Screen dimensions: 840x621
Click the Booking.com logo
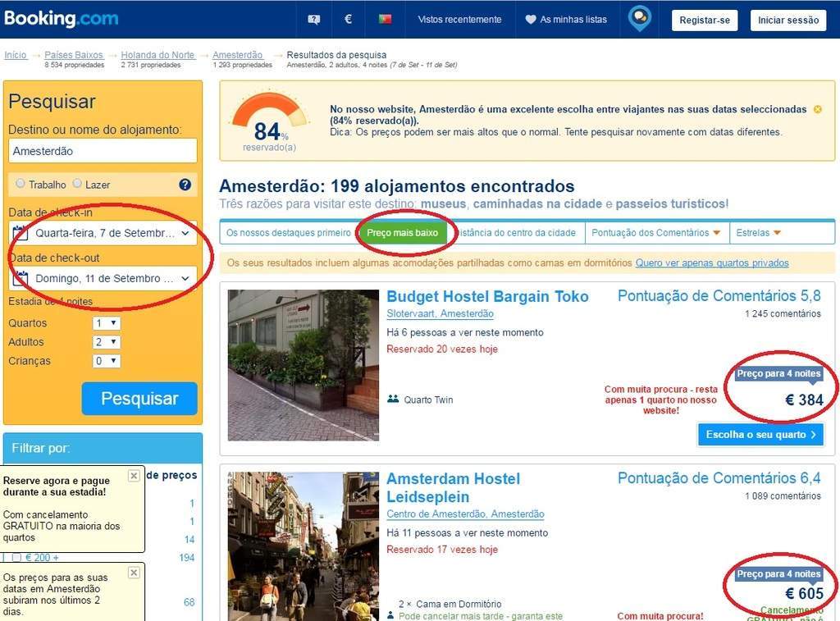click(61, 18)
